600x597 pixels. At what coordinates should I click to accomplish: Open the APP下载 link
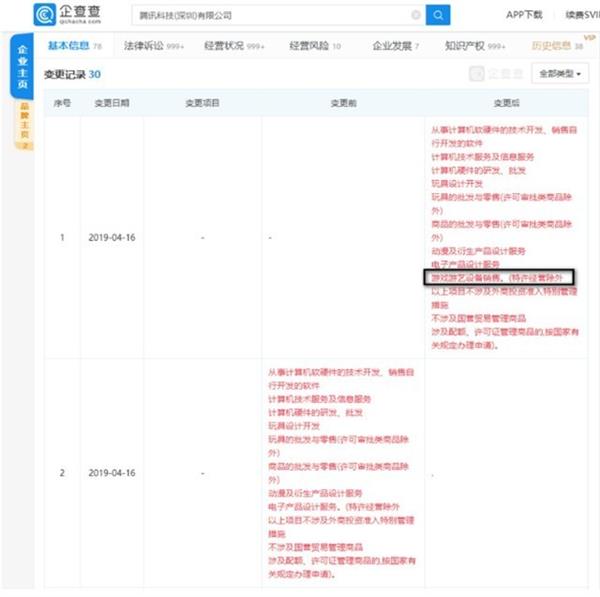point(524,15)
